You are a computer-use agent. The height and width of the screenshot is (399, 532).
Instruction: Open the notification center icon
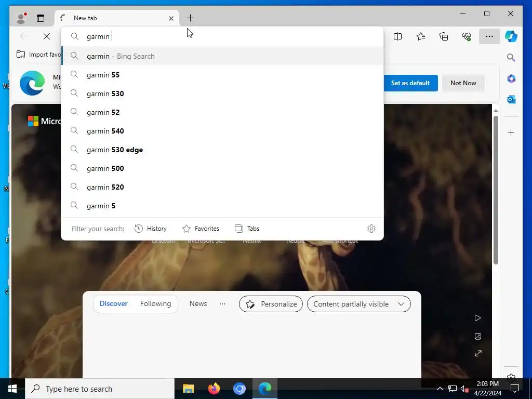tap(515, 389)
